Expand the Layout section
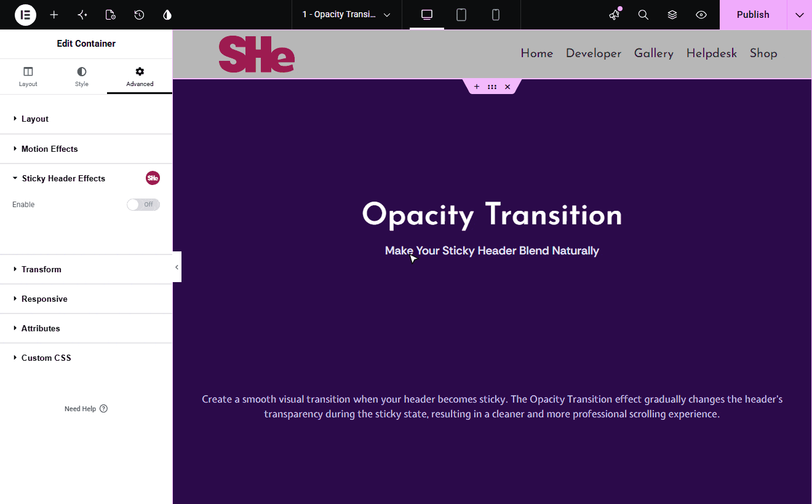This screenshot has width=812, height=504. point(86,119)
